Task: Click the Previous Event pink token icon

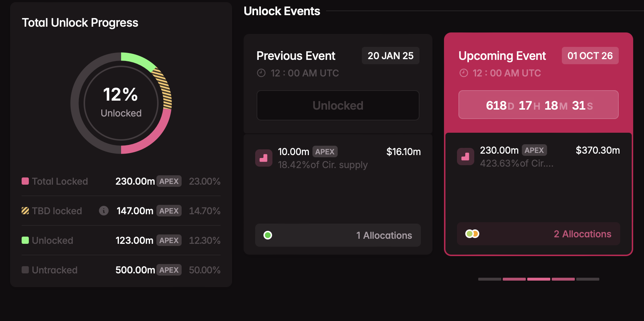Action: click(264, 158)
